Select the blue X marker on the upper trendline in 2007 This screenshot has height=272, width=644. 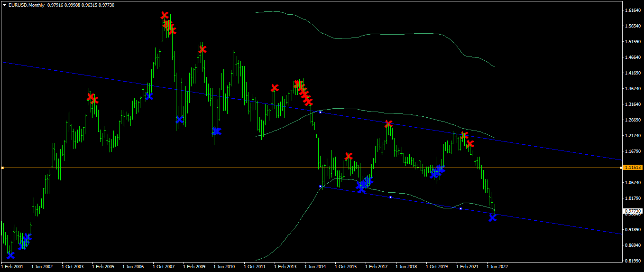(x=149, y=96)
